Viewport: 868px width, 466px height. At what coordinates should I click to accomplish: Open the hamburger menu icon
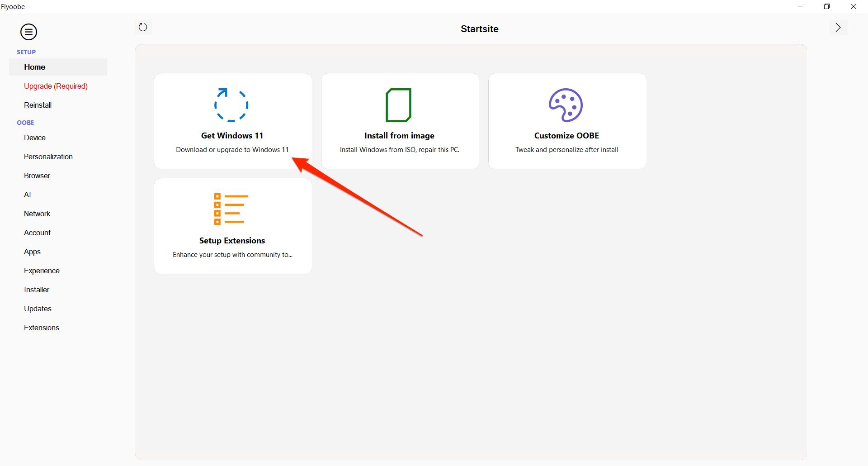point(28,32)
